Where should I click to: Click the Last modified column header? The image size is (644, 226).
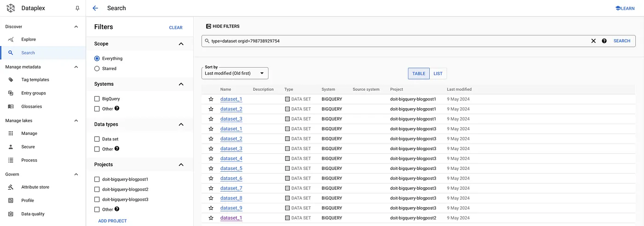[459, 89]
